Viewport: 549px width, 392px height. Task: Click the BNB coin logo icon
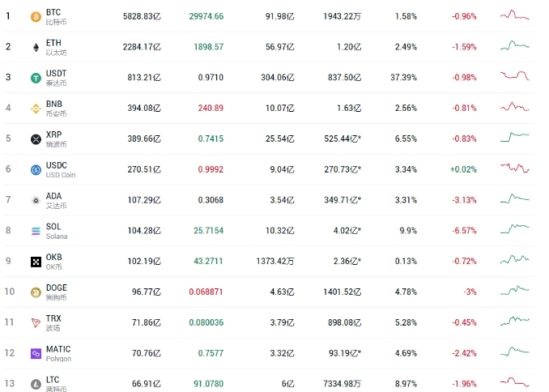36,109
